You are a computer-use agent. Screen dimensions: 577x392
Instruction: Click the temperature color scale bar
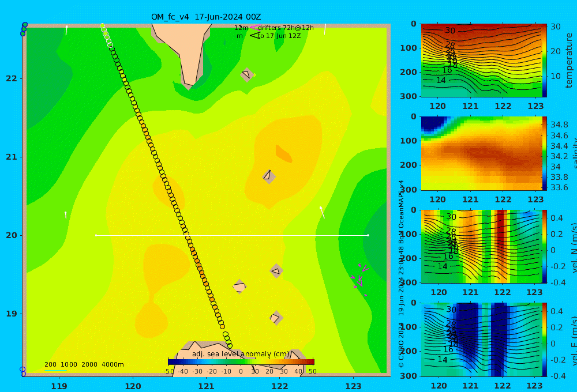pos(545,61)
